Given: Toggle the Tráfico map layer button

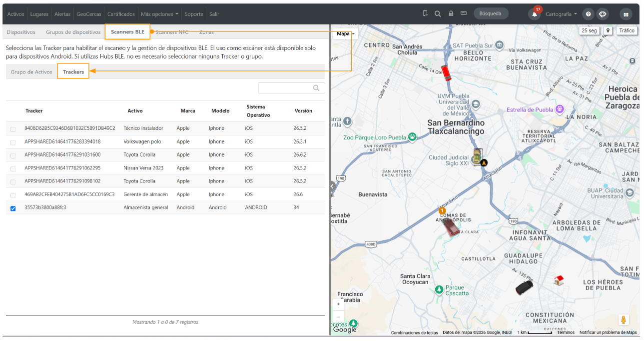Looking at the screenshot, I should [627, 30].
